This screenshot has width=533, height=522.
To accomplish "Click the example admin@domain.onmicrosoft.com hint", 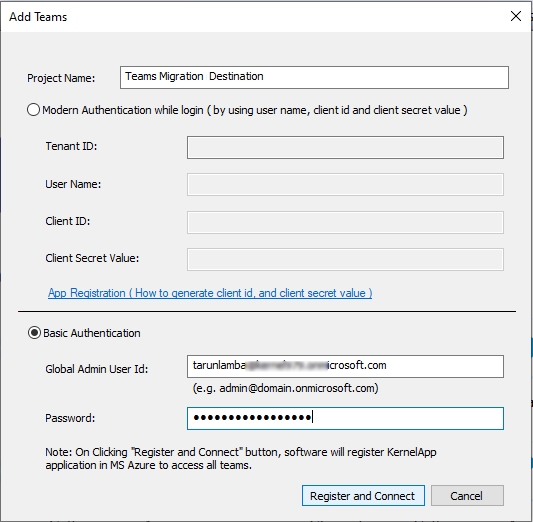I will (286, 388).
